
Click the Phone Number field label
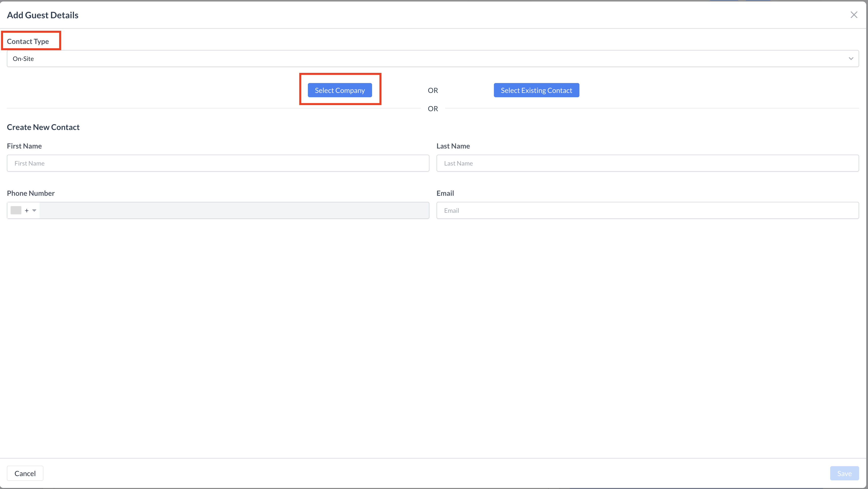pyautogui.click(x=31, y=193)
